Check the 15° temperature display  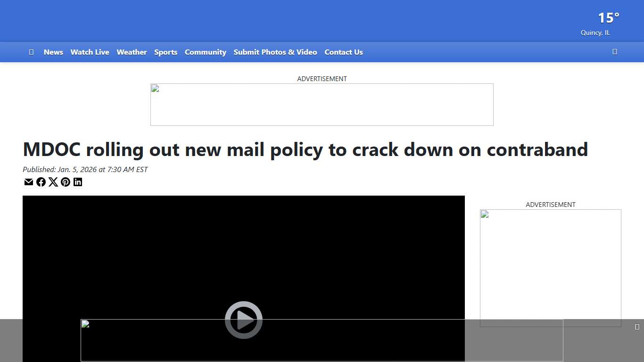[x=608, y=18]
